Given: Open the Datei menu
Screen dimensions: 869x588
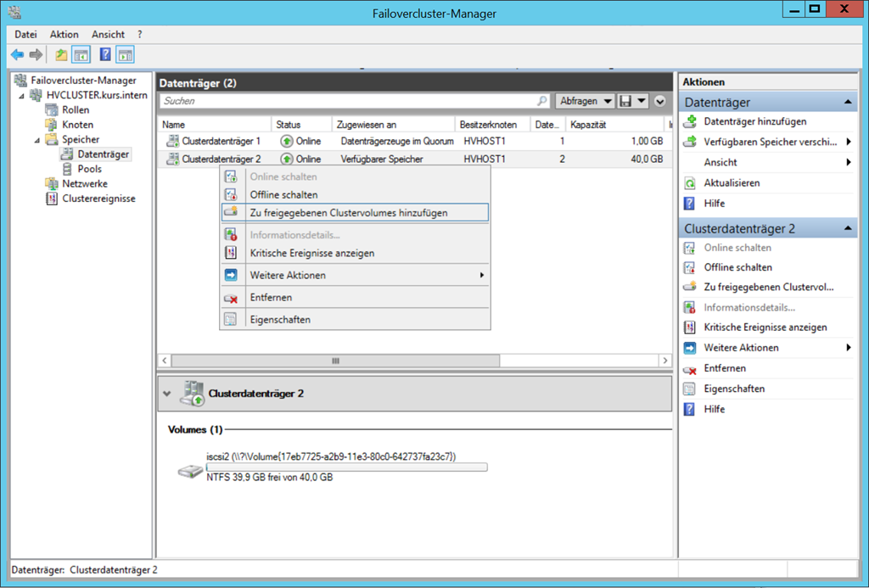Looking at the screenshot, I should [25, 34].
